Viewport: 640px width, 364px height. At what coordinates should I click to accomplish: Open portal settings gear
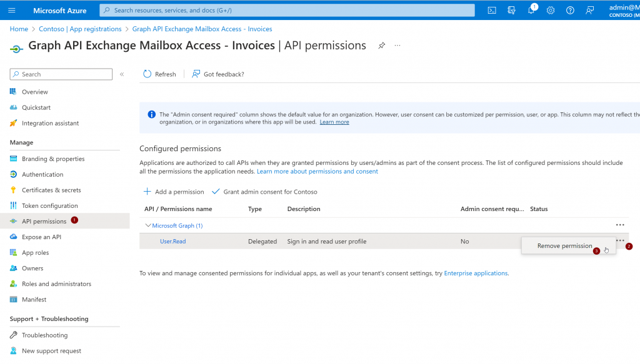point(551,11)
